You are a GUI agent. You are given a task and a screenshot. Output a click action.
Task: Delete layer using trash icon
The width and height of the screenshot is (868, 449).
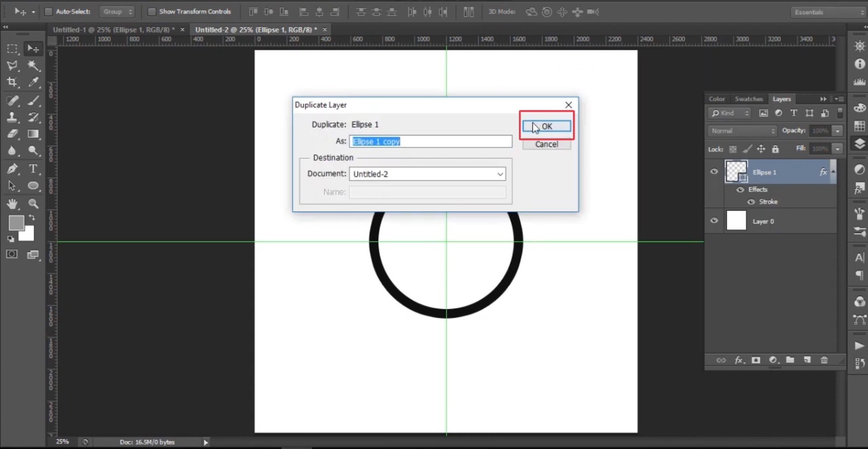point(824,360)
